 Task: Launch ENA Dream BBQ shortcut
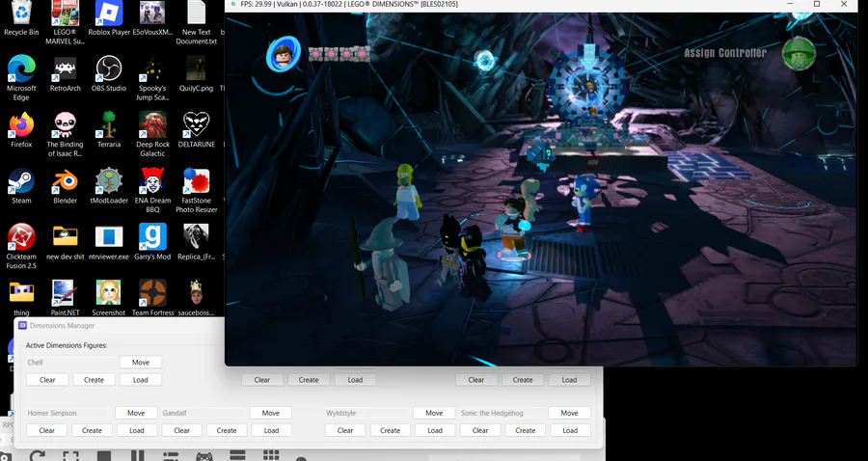(x=152, y=191)
